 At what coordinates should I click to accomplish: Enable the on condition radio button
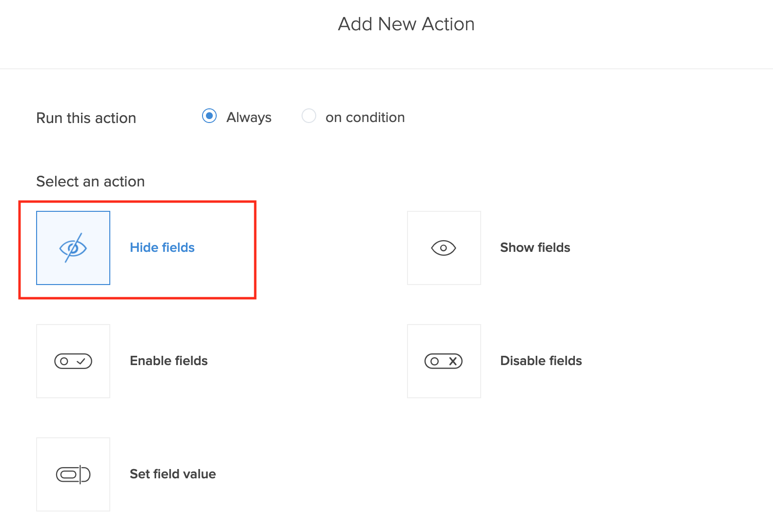309,116
